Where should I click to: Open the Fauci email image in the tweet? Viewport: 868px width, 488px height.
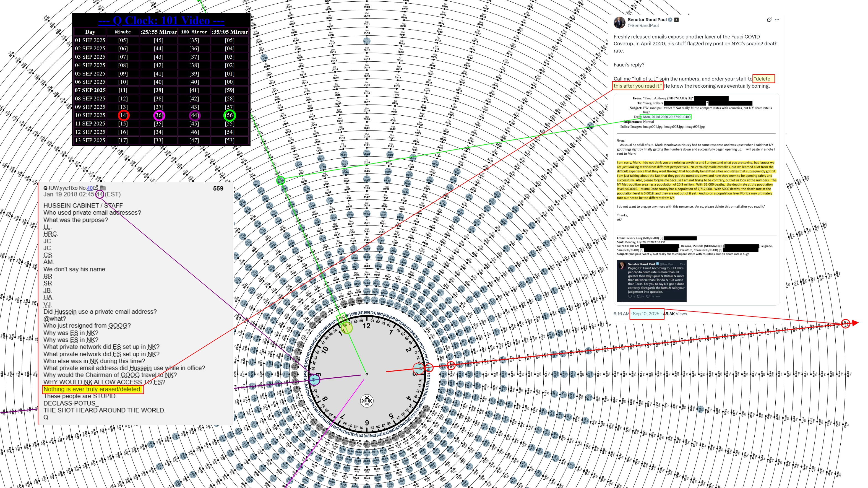(x=697, y=199)
